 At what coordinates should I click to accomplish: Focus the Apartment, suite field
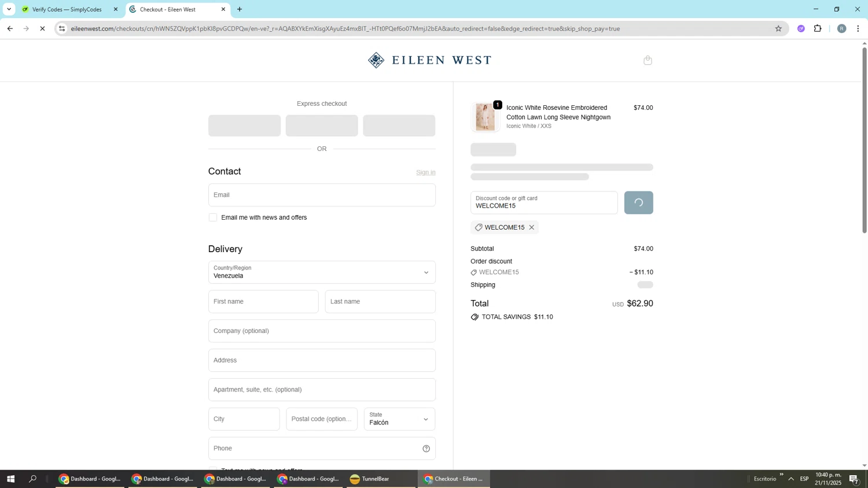click(322, 390)
